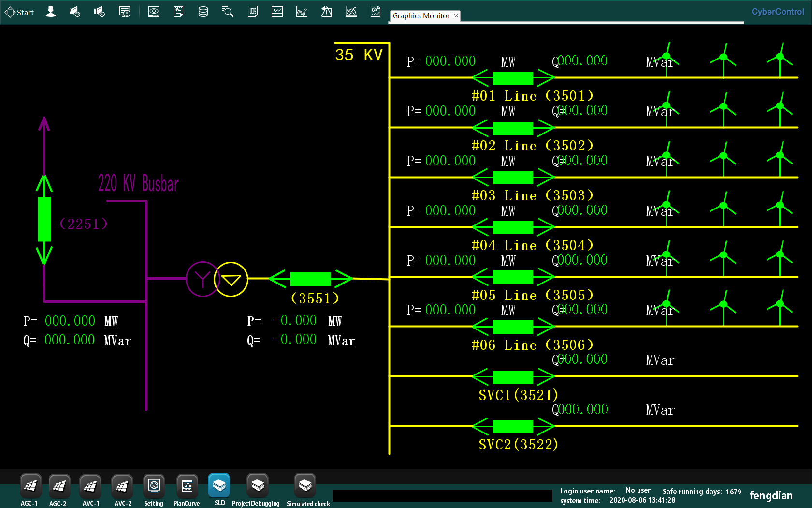Open the PlanCurve page
The width and height of the screenshot is (812, 508).
[x=187, y=486]
